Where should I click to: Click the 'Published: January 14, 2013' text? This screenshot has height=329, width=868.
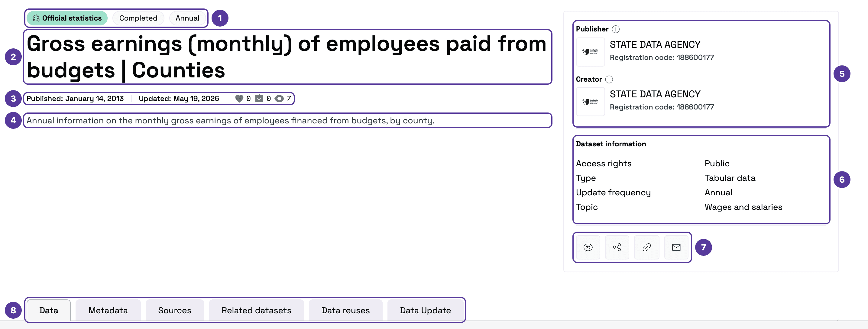75,99
